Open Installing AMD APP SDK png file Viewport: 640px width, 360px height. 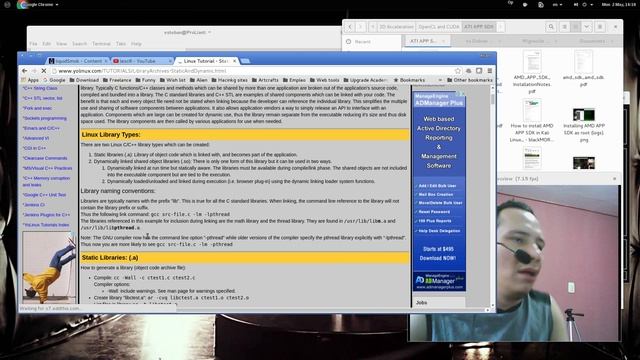coord(584,125)
